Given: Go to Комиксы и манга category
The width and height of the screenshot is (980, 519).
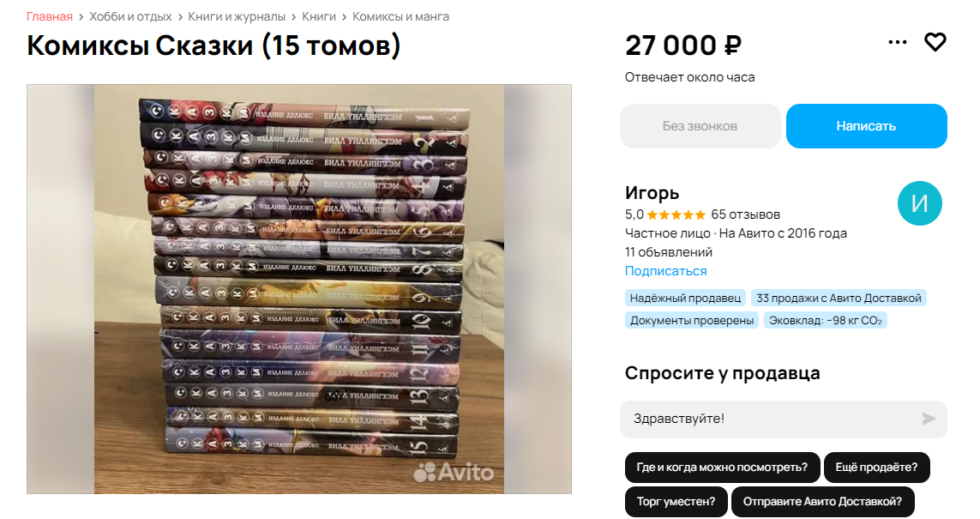Looking at the screenshot, I should tap(400, 16).
